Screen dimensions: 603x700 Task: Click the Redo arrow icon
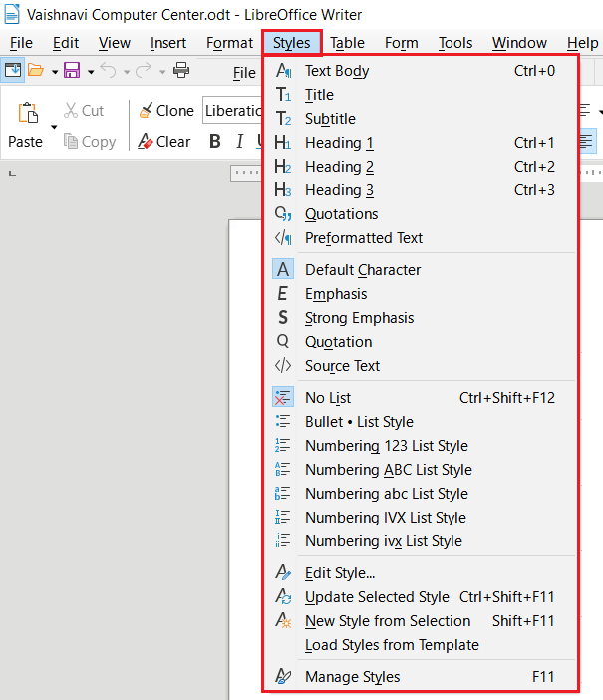[x=144, y=70]
